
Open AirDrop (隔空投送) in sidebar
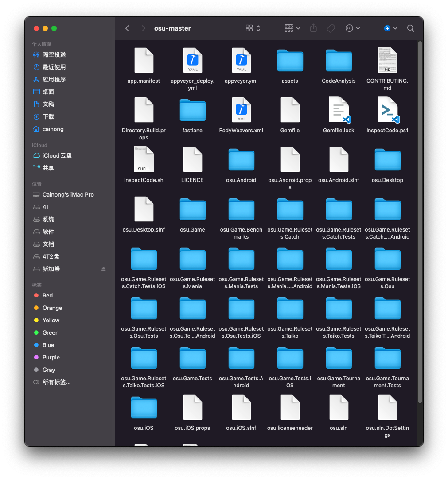point(70,55)
